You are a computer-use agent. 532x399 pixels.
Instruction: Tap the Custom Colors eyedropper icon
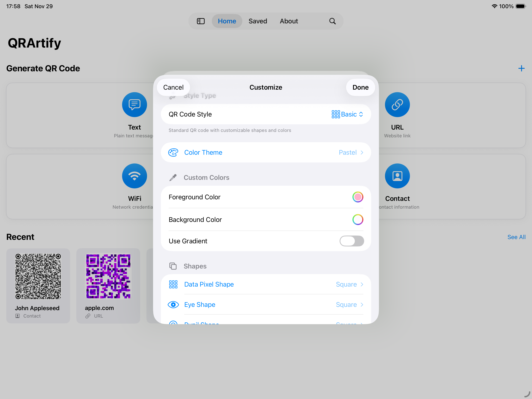(x=173, y=178)
